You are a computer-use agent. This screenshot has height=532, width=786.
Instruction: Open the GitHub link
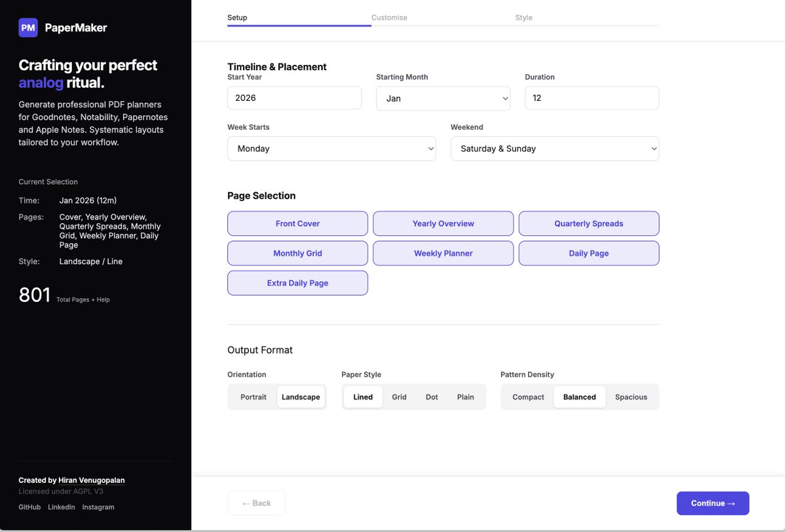tap(29, 507)
